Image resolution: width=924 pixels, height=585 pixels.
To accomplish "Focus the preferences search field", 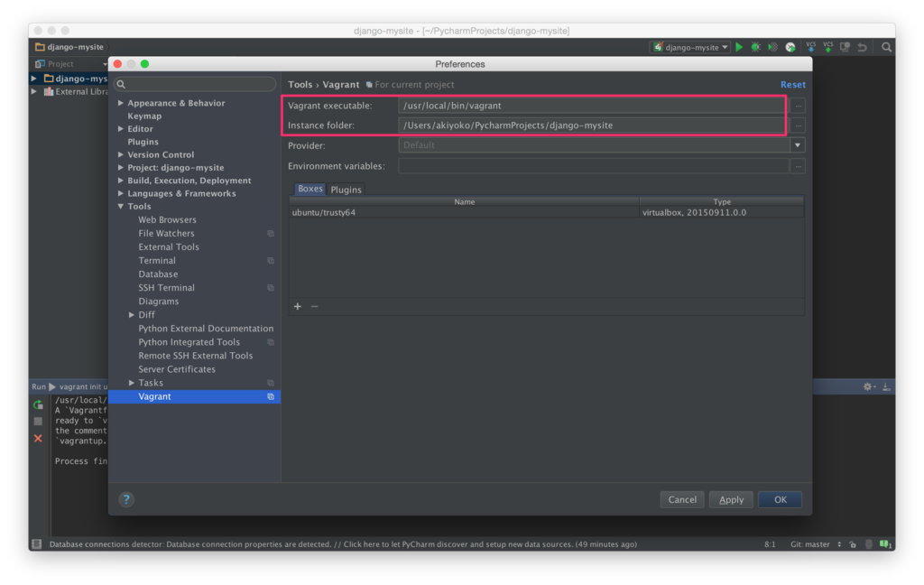I will [x=195, y=84].
